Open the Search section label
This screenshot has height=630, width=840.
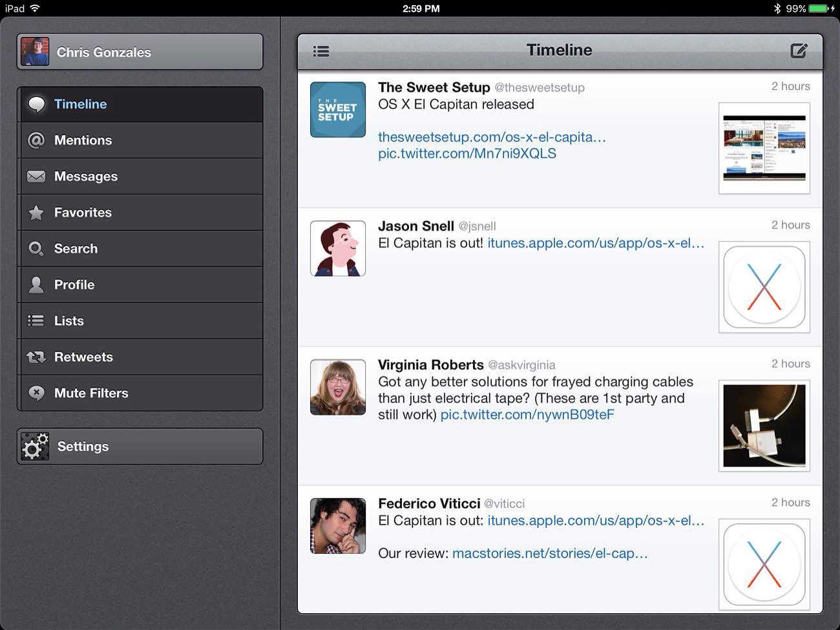[76, 249]
